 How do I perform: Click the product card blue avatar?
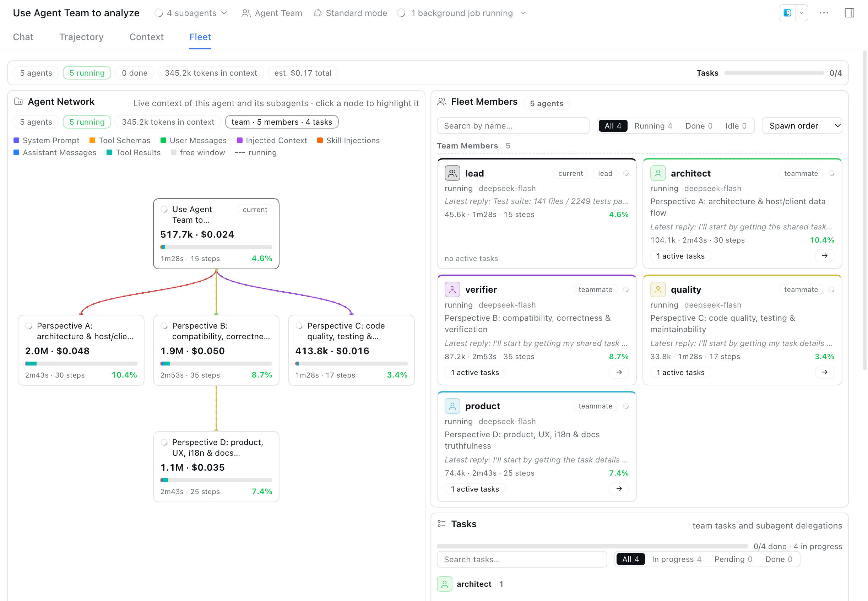pyautogui.click(x=452, y=406)
